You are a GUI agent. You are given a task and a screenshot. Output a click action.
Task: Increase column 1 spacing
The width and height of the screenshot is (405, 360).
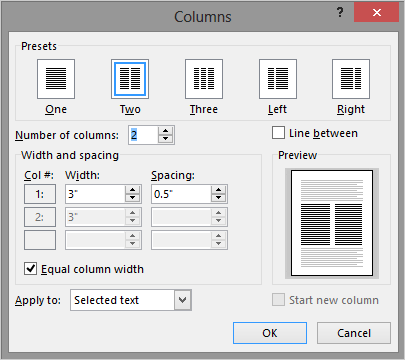[219, 190]
